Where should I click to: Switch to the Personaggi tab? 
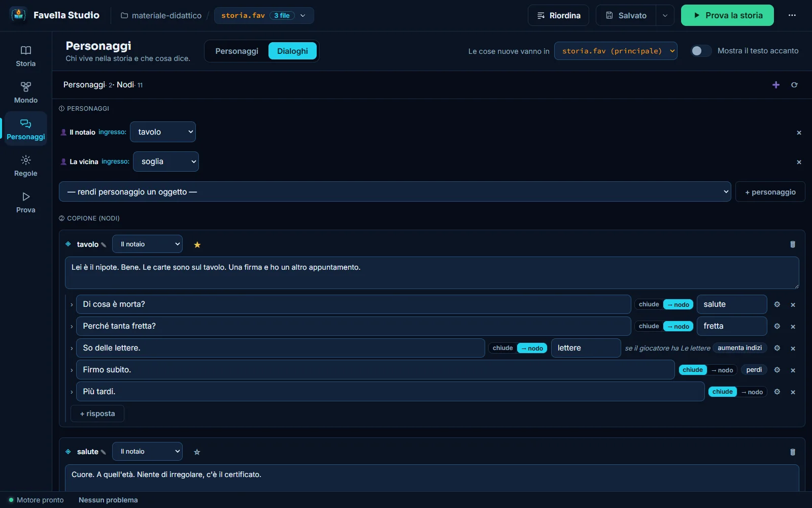pos(236,51)
